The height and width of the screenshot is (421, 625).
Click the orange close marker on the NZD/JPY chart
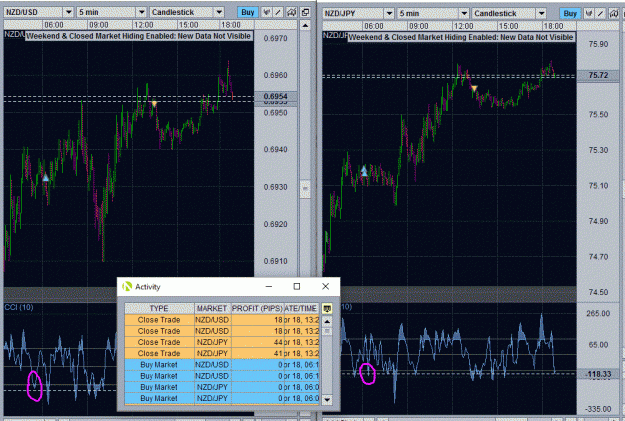(x=474, y=88)
